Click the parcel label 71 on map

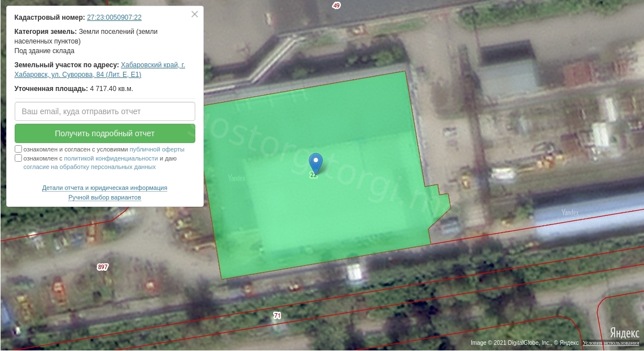(x=277, y=315)
